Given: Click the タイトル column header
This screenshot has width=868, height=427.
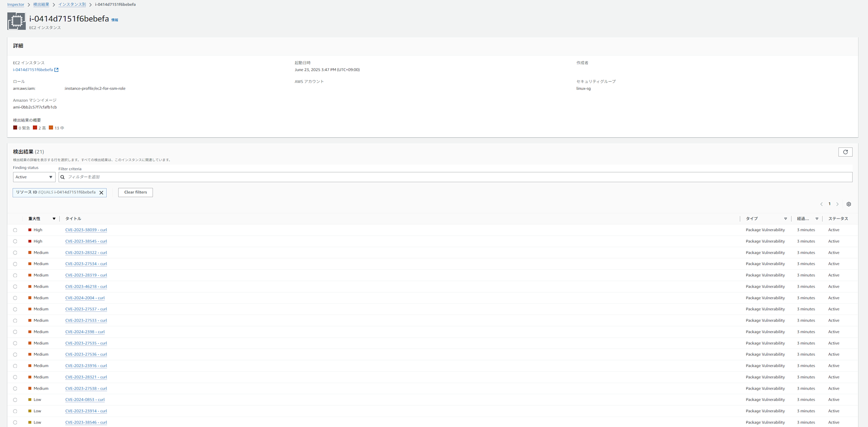Looking at the screenshot, I should 73,219.
